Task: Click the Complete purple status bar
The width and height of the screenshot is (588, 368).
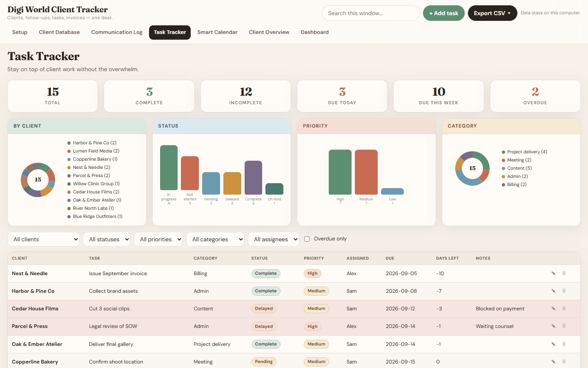Action: click(253, 177)
